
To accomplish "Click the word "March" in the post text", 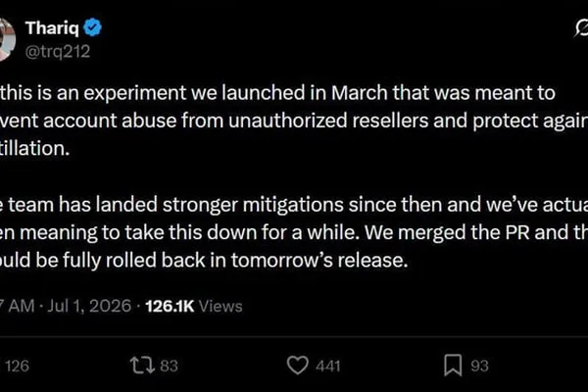I will 360,93.
